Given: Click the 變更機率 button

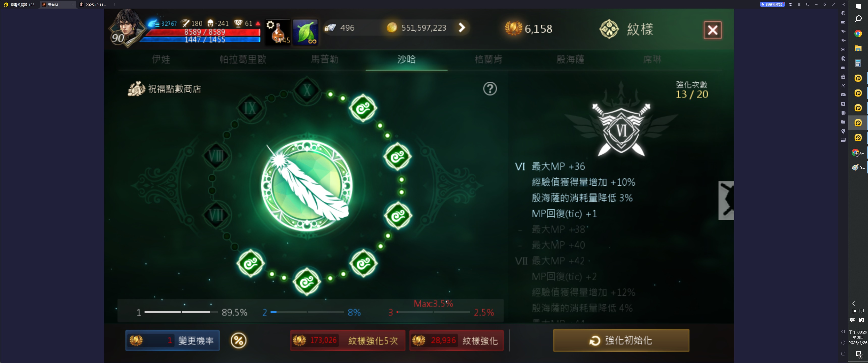Looking at the screenshot, I should pos(173,341).
